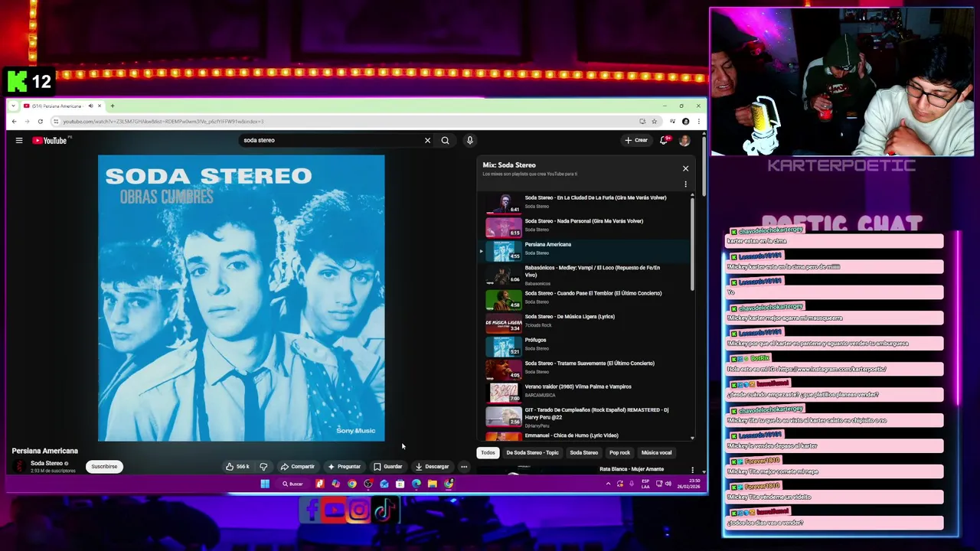Open the YouTube guide hamburger menu

[x=19, y=140]
